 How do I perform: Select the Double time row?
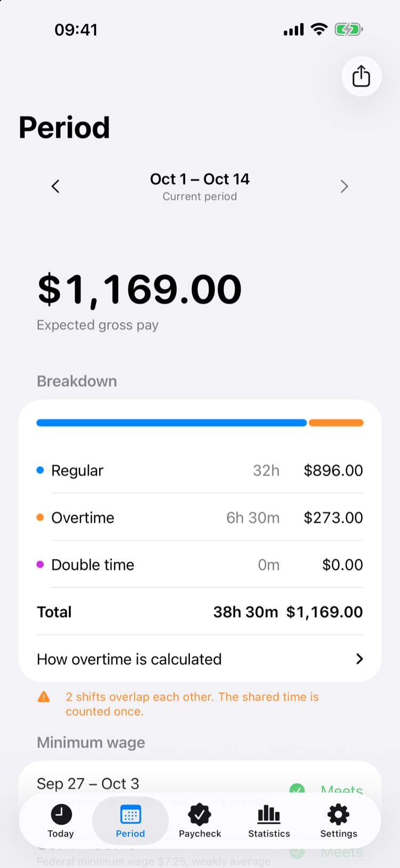click(x=200, y=565)
